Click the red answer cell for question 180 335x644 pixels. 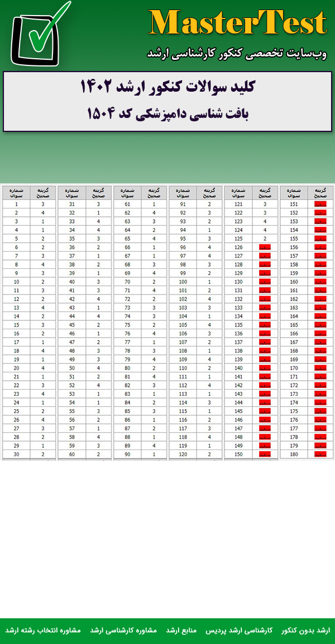coord(320,454)
